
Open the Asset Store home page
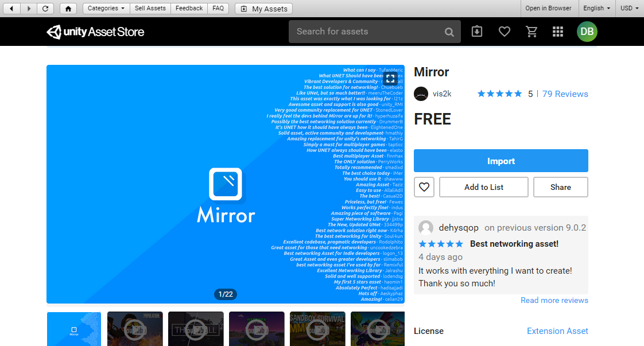[x=68, y=8]
